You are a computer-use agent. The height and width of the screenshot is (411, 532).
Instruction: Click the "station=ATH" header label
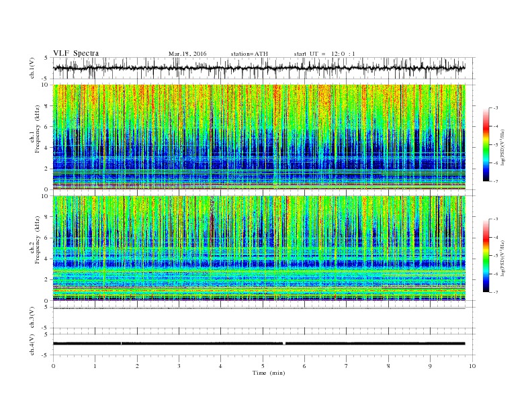[x=249, y=54]
